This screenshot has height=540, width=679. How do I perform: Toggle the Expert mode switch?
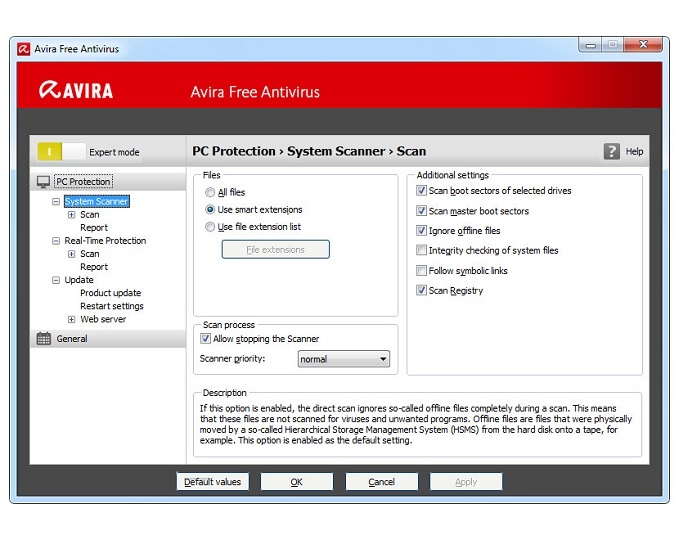[62, 152]
